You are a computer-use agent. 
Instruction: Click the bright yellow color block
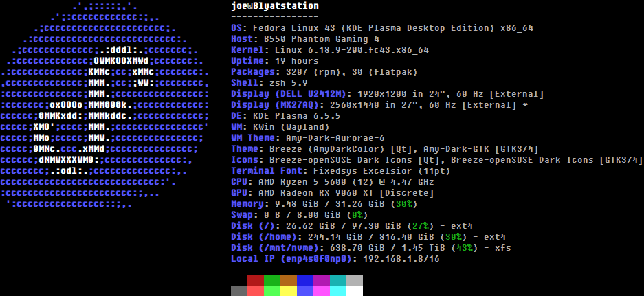pyautogui.click(x=289, y=291)
